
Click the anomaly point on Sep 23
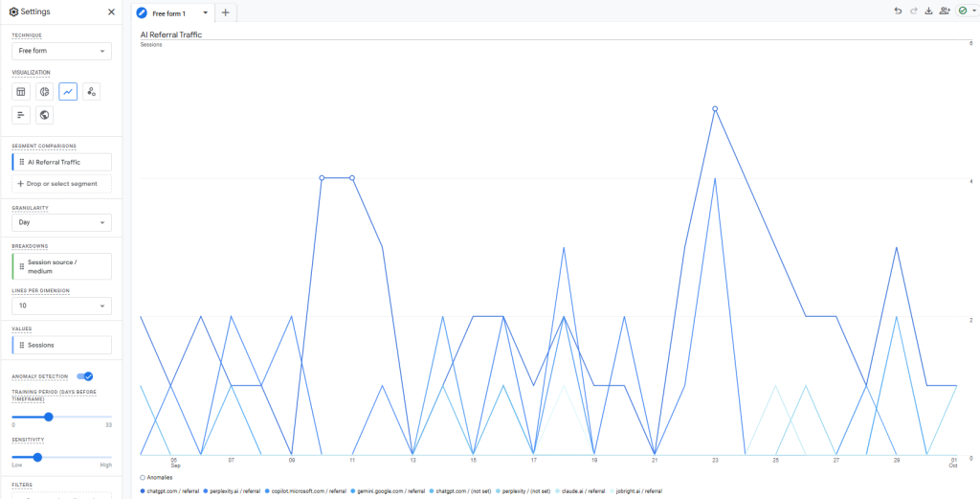click(715, 109)
